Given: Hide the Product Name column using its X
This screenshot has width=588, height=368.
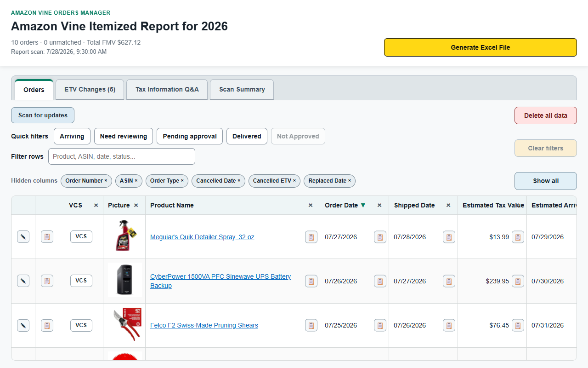Looking at the screenshot, I should [311, 205].
